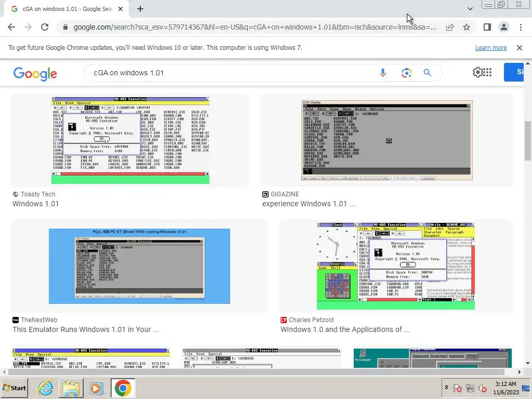Bookmark this tab with the star
Screen dimensions: 532x399
click(x=467, y=27)
